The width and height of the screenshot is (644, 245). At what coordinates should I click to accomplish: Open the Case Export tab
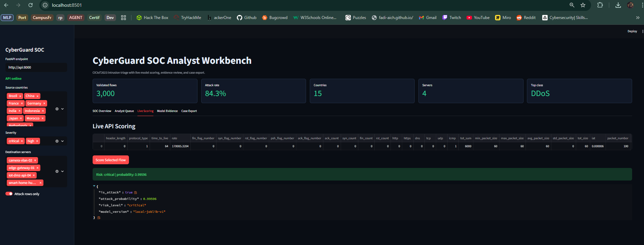[189, 111]
